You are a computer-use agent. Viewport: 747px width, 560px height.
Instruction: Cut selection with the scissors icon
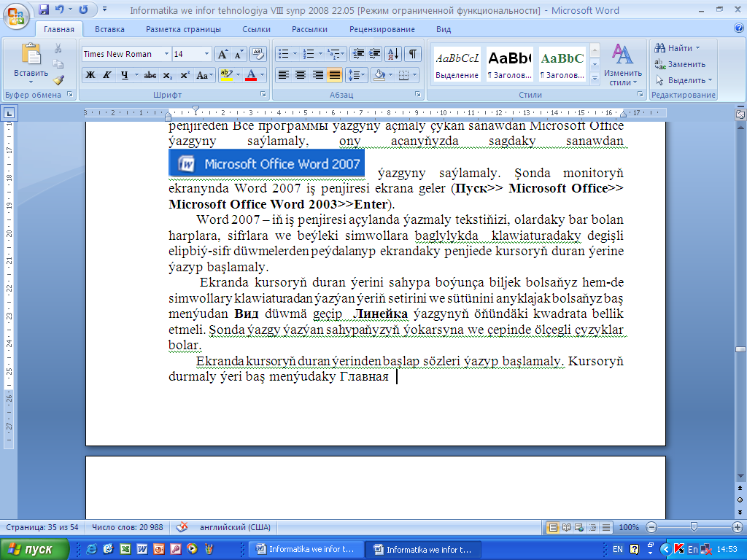pos(58,48)
